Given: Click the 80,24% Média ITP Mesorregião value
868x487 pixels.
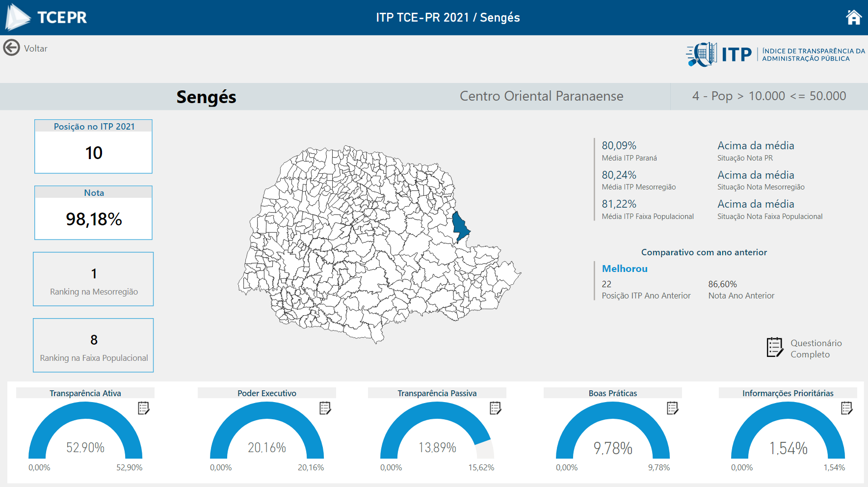Looking at the screenshot, I should 619,175.
